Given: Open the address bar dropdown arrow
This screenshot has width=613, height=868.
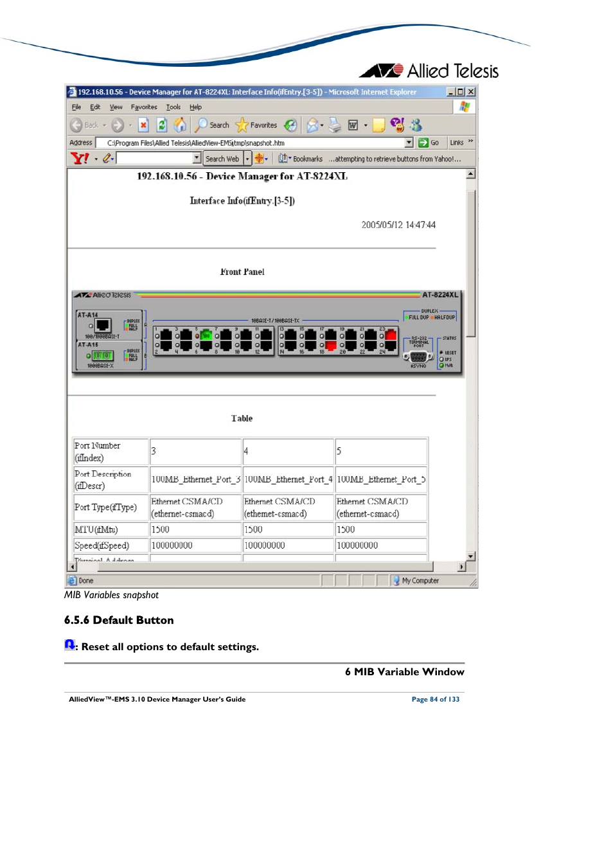Looking at the screenshot, I should [409, 143].
